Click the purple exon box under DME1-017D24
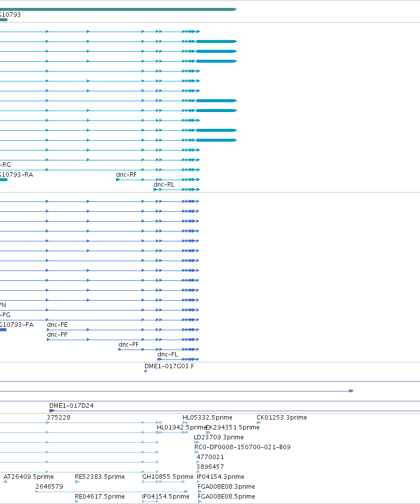420x504 pixels. click(52, 411)
